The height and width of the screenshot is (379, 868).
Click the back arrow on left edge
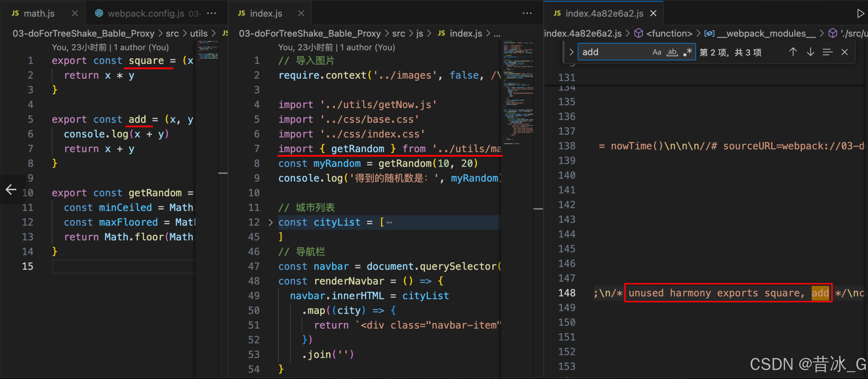coord(11,189)
